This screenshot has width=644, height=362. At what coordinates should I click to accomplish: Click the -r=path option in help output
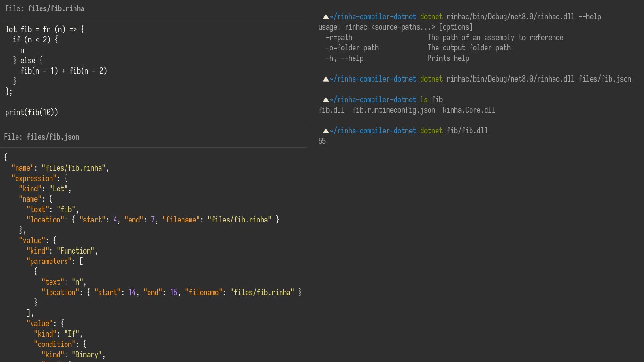coord(339,38)
